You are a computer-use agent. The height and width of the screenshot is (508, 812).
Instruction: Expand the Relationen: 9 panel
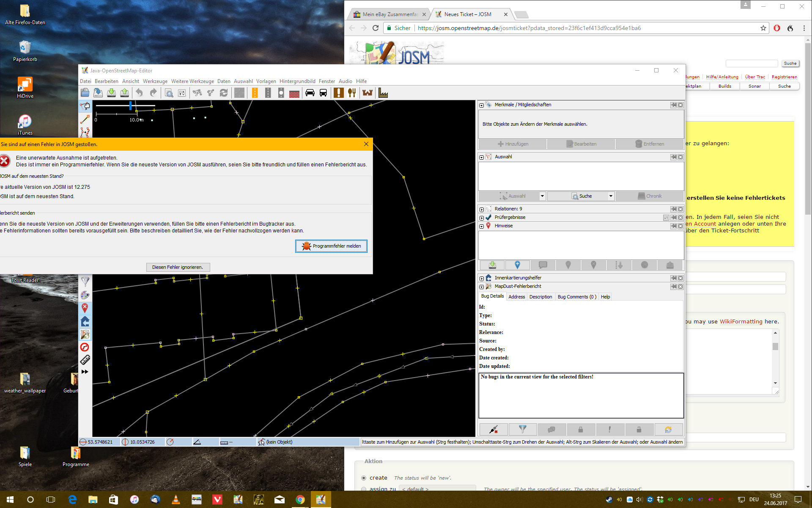click(481, 209)
